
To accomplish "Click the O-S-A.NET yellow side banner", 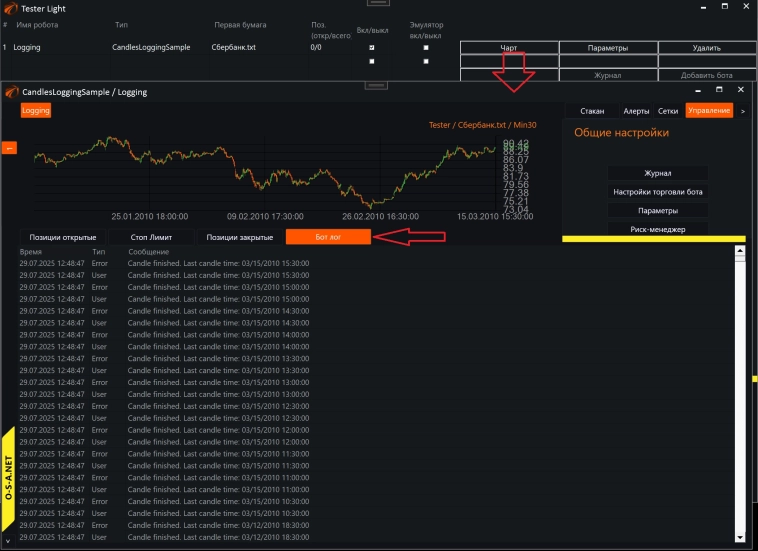I will coord(9,480).
